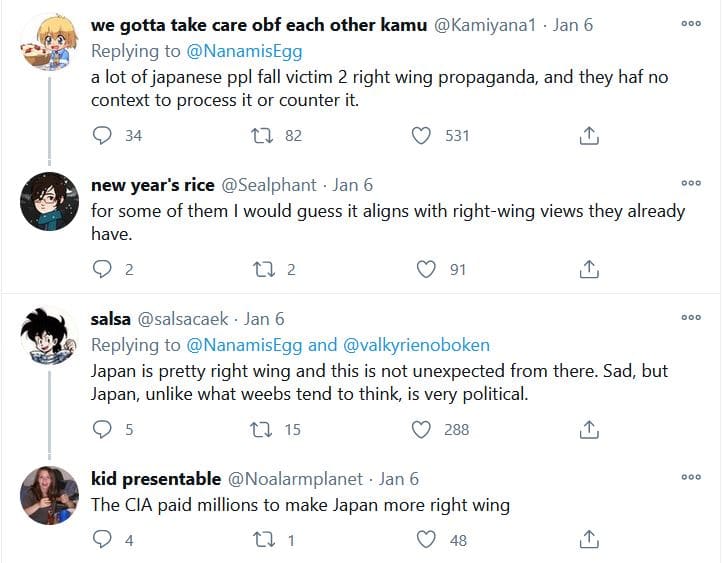Reply to Kamiyana1's tweet
722x563 pixels.
(x=103, y=135)
